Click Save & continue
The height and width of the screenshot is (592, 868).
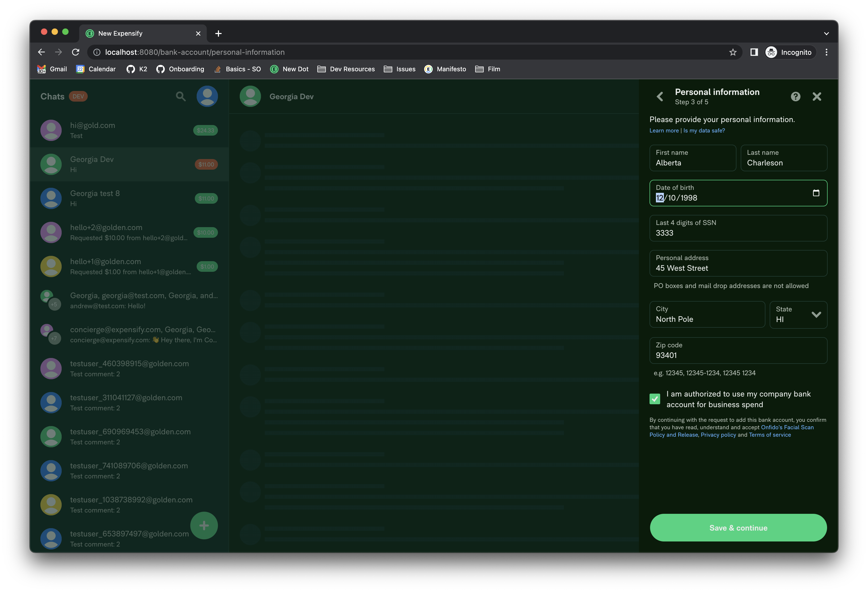pos(738,528)
